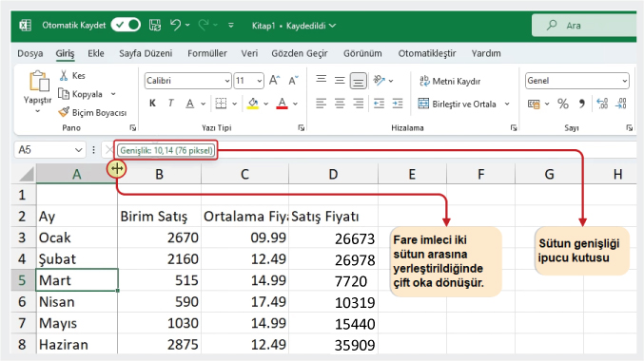This screenshot has width=644, height=361.
Task: Click the increase font size icon
Action: [x=274, y=81]
